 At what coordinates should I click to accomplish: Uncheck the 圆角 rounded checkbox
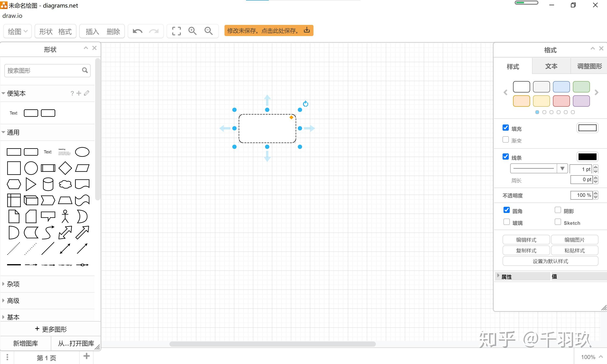pos(506,210)
